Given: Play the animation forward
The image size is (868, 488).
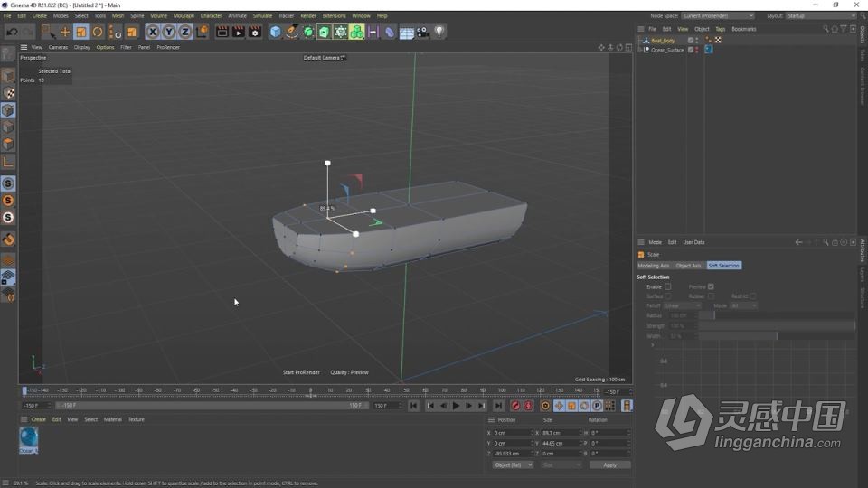Looking at the screenshot, I should [456, 406].
